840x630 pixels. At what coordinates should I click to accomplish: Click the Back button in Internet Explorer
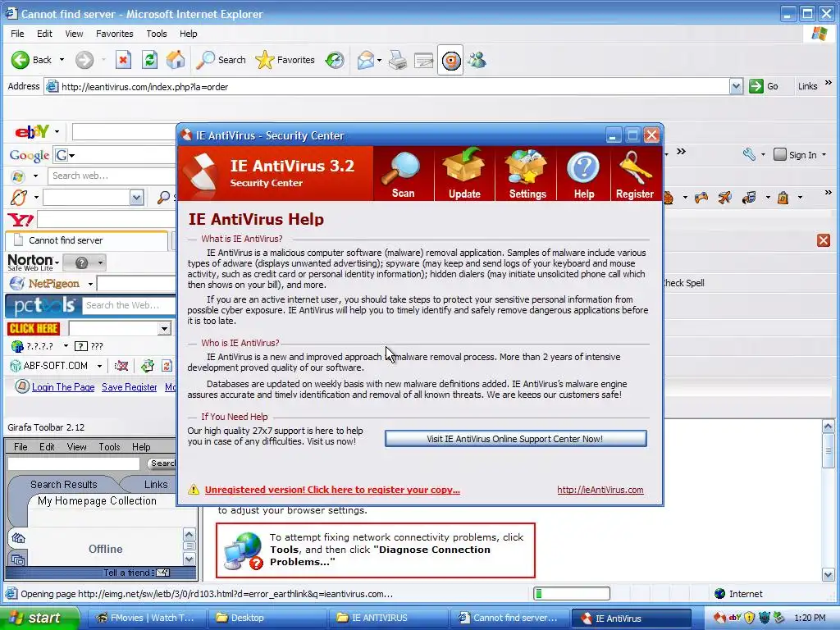coord(32,60)
